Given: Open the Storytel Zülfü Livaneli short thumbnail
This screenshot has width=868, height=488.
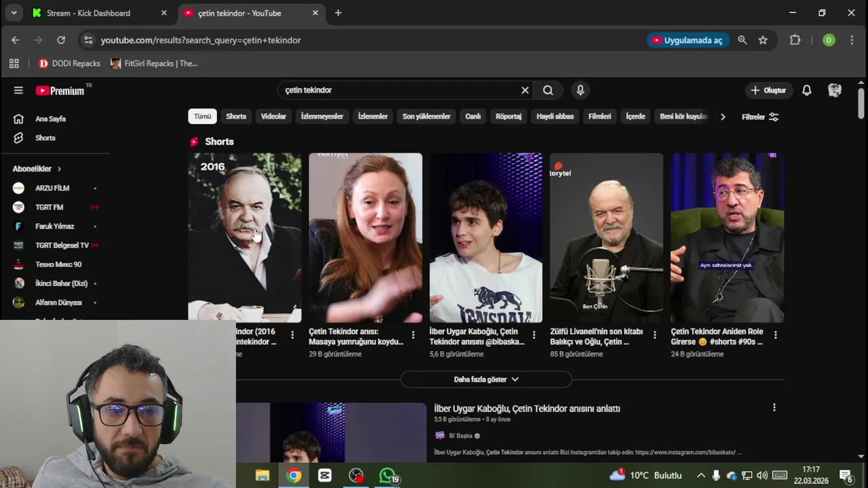Looking at the screenshot, I should pyautogui.click(x=606, y=237).
